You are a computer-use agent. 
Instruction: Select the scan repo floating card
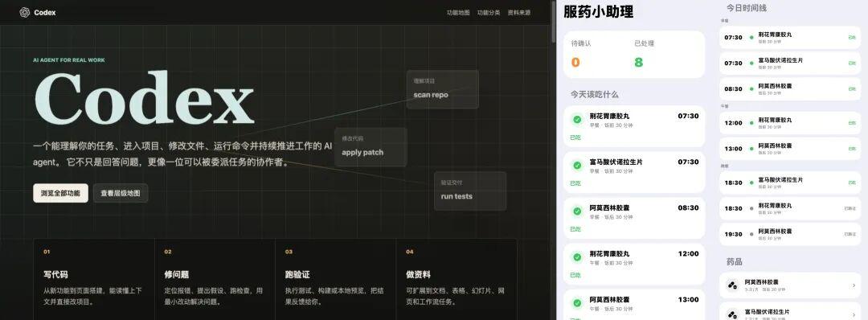(442, 89)
